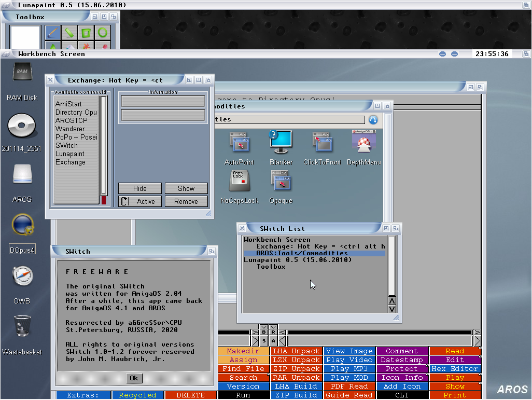Viewport: 532px width, 400px height.
Task: Select the green circle tool in Toolbox
Action: point(103,33)
